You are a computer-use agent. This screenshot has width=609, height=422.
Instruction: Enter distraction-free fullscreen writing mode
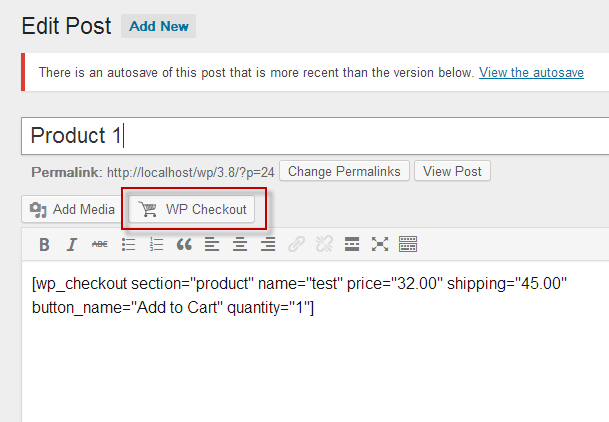click(x=380, y=245)
